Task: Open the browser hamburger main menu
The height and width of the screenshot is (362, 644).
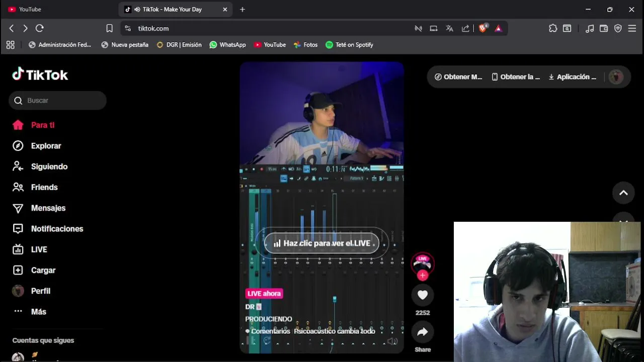Action: 632,29
